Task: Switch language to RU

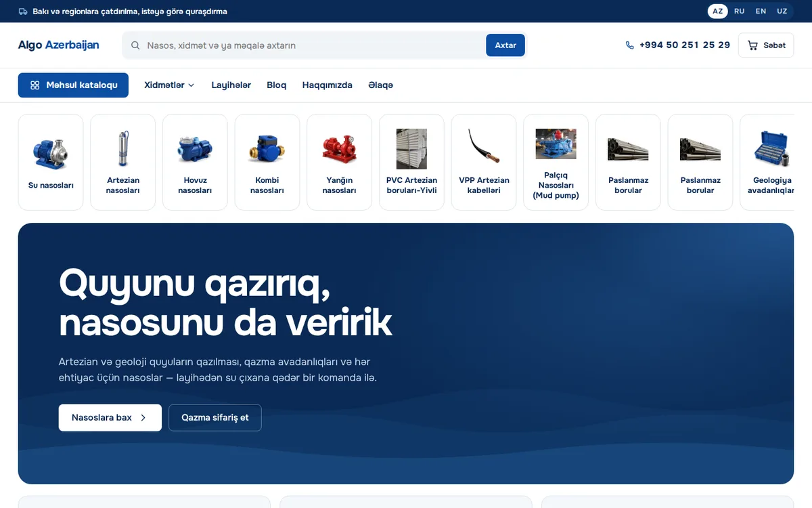Action: [739, 12]
